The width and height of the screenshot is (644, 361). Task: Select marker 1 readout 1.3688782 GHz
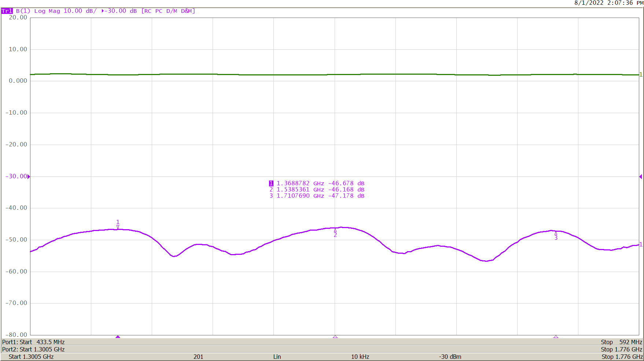click(x=317, y=183)
